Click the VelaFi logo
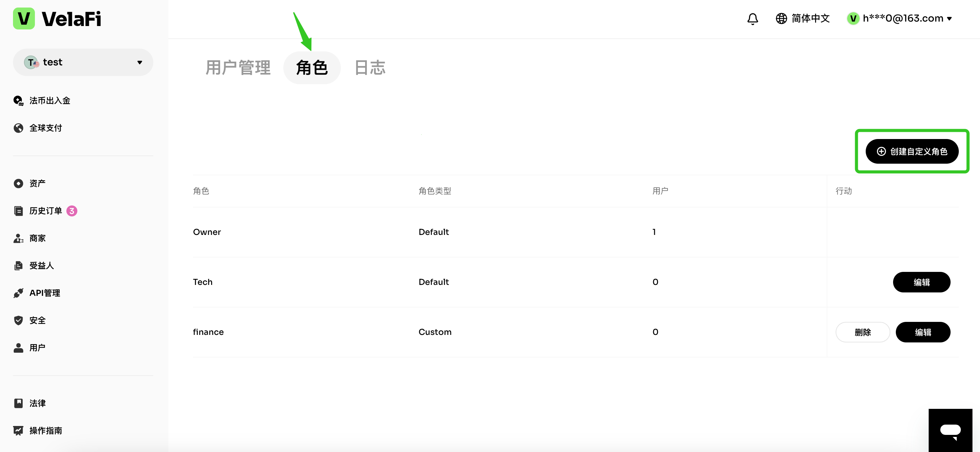The width and height of the screenshot is (980, 452). click(57, 18)
